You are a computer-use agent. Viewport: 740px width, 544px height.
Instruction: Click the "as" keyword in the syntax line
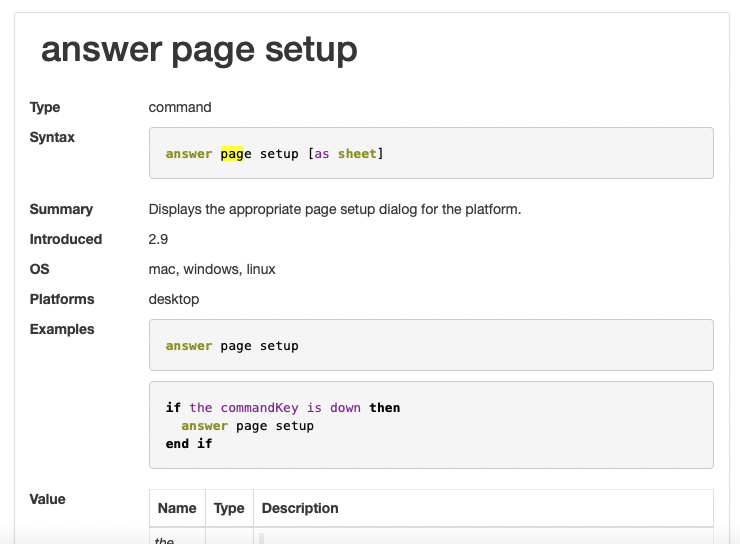click(322, 154)
